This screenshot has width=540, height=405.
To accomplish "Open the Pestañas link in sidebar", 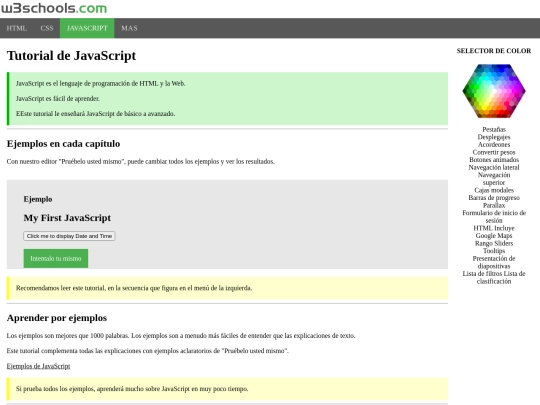I will 494,129.
